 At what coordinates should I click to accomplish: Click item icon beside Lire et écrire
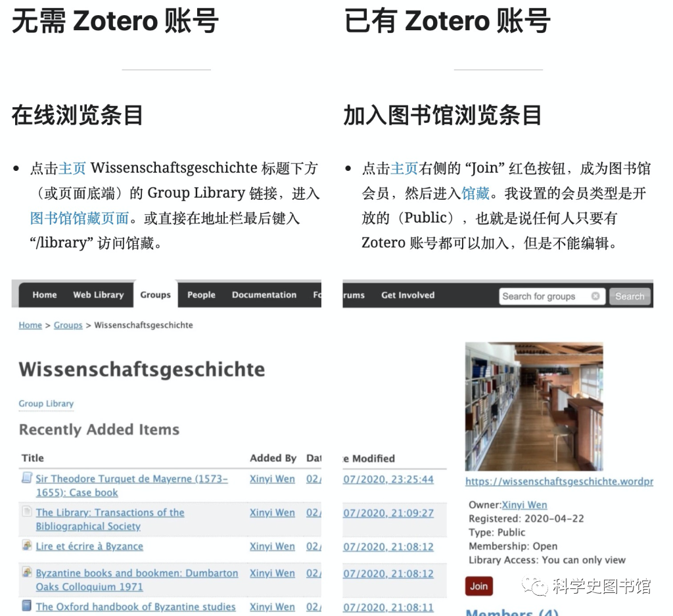point(27,545)
